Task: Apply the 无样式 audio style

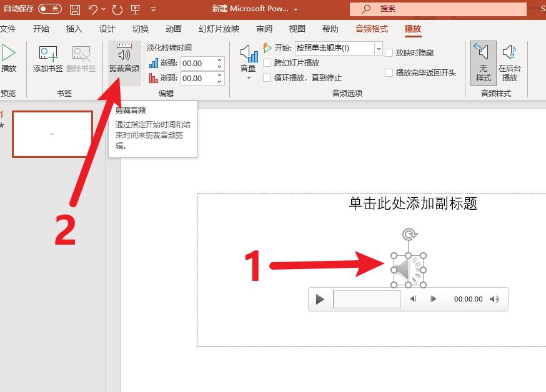Action: pyautogui.click(x=483, y=62)
